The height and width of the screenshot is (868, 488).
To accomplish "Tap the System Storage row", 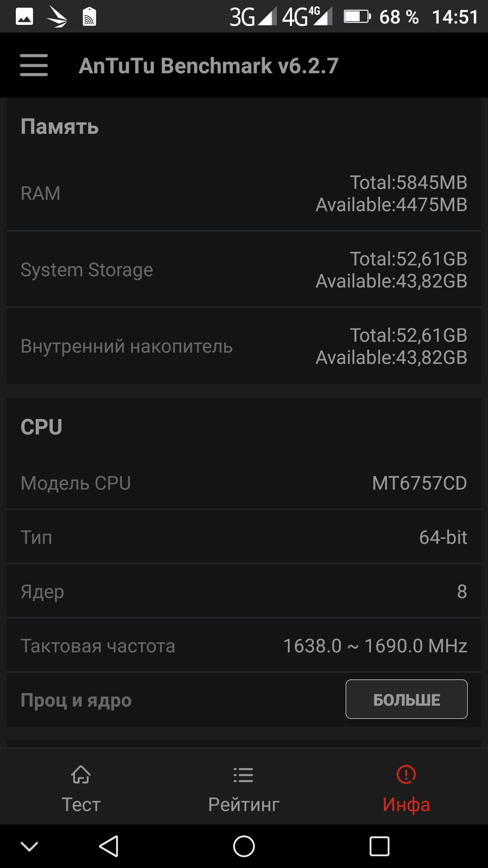I will 244,270.
